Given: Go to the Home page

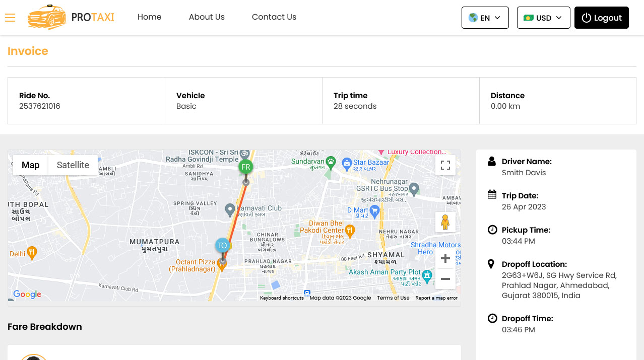Looking at the screenshot, I should click(150, 17).
